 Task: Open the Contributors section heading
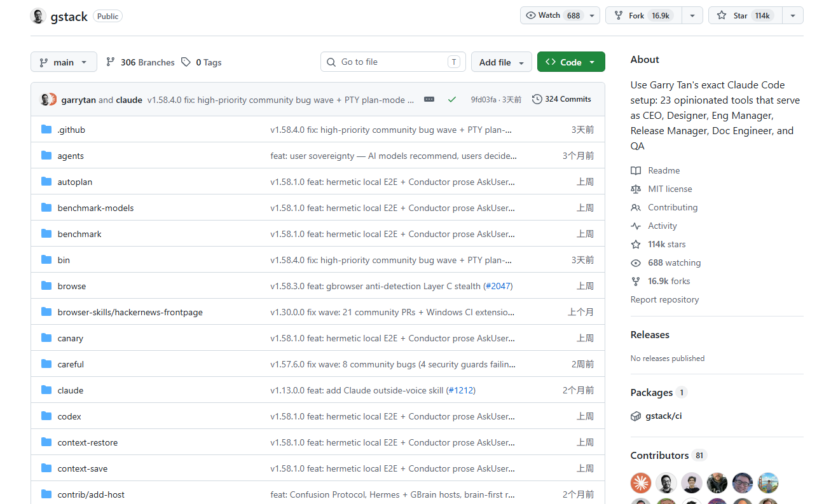coord(659,455)
